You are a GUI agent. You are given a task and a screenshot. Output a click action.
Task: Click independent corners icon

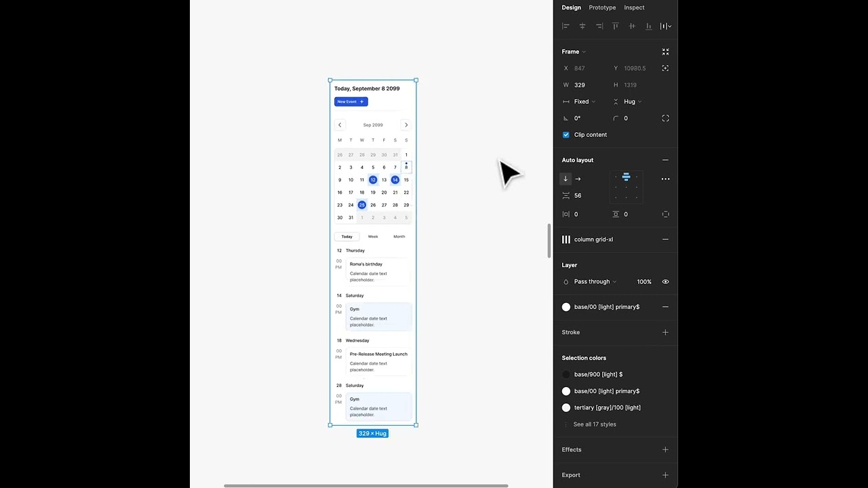665,118
